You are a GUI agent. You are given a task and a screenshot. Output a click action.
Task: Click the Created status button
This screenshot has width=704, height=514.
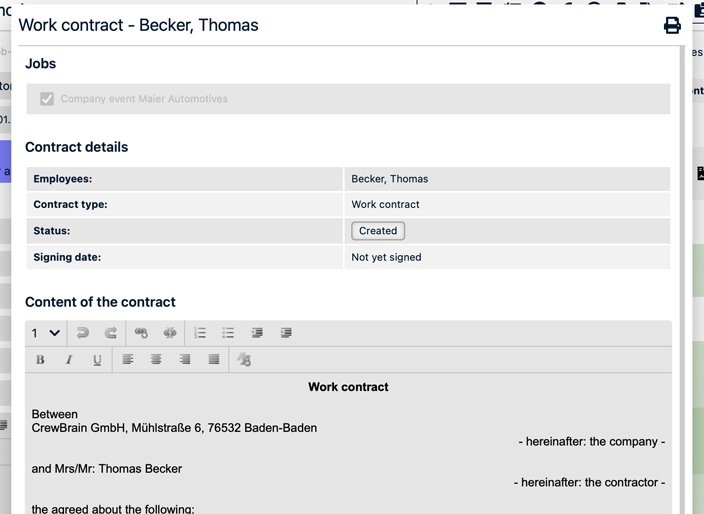pyautogui.click(x=378, y=231)
